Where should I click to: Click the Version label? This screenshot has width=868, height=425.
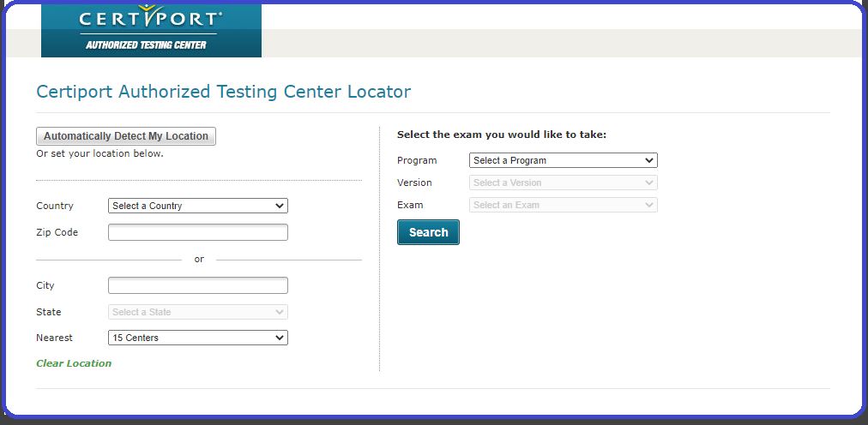click(x=414, y=183)
